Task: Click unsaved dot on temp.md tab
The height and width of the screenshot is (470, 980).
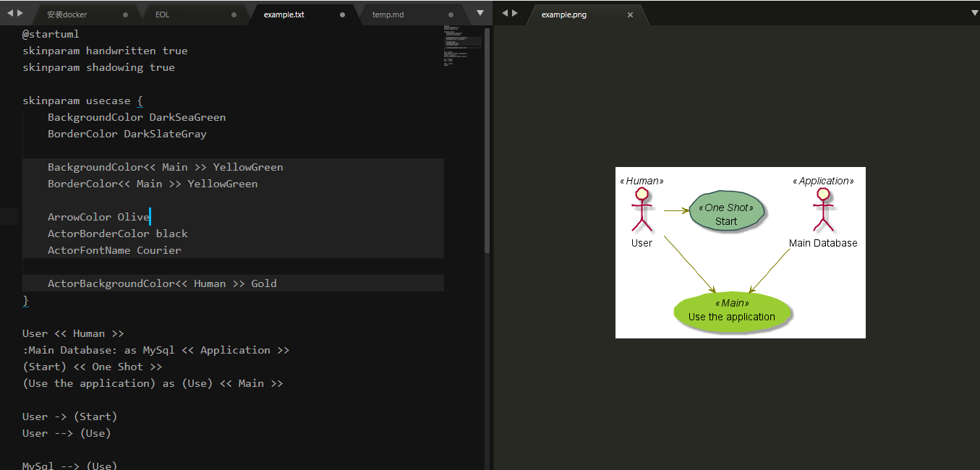Action: 451,14
